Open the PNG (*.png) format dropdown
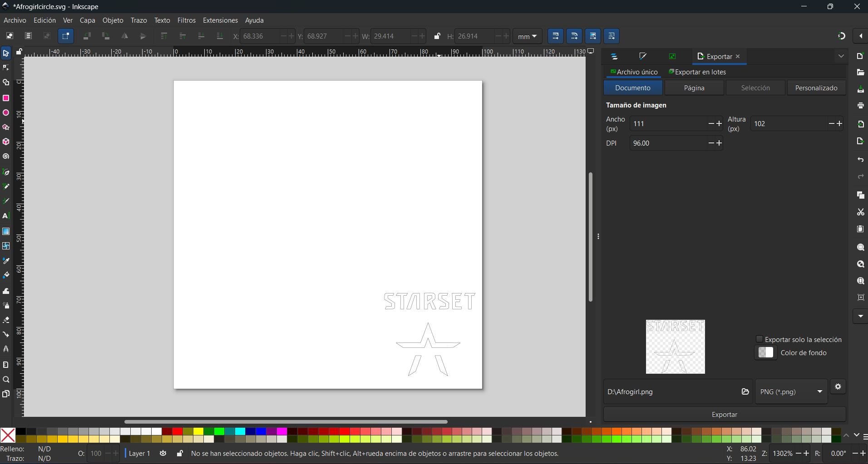868x464 pixels. (791, 391)
